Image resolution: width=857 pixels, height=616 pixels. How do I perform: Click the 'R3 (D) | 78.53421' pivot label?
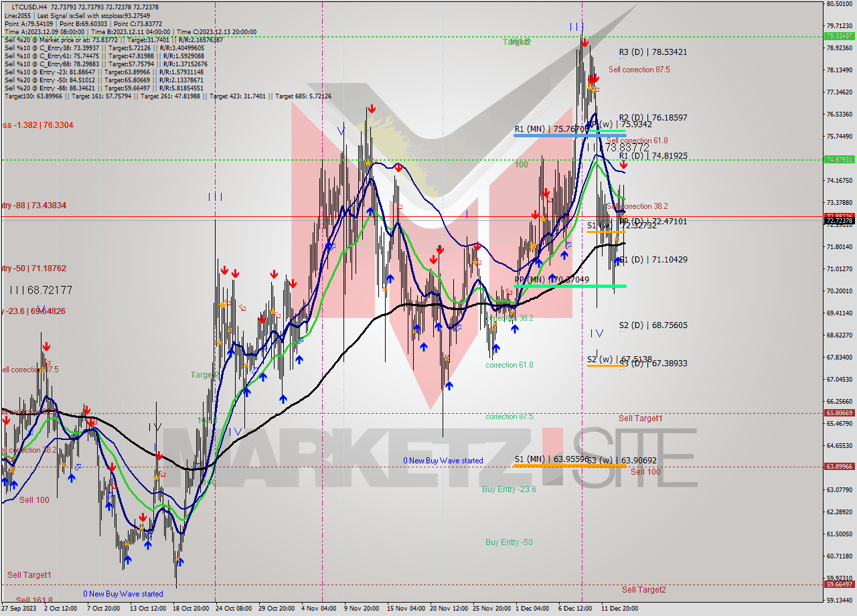click(x=653, y=52)
